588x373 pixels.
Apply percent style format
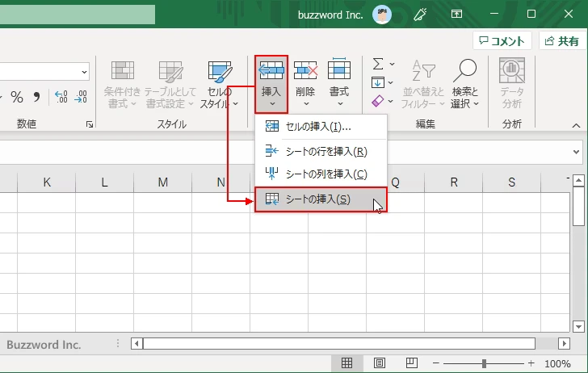pos(17,97)
